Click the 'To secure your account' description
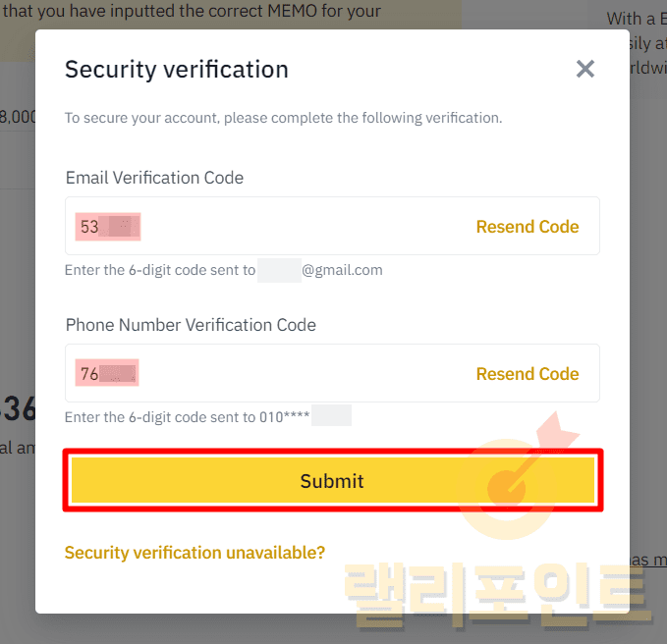 point(283,118)
